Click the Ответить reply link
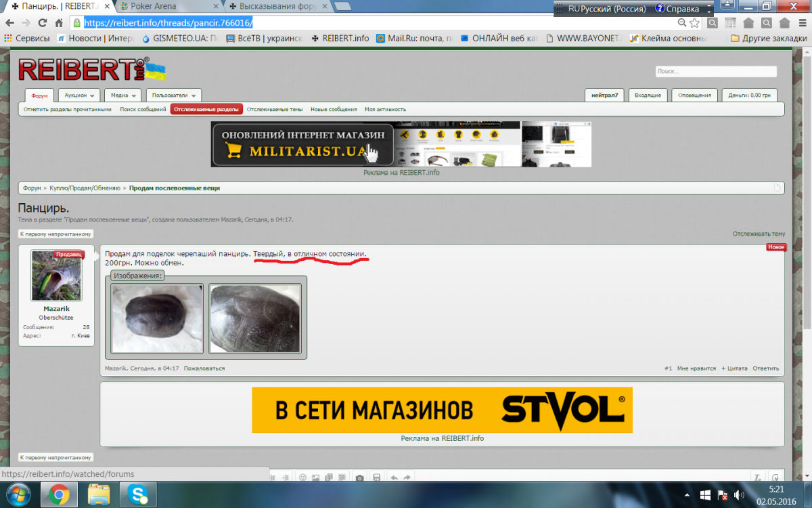812x508 pixels. pos(765,368)
